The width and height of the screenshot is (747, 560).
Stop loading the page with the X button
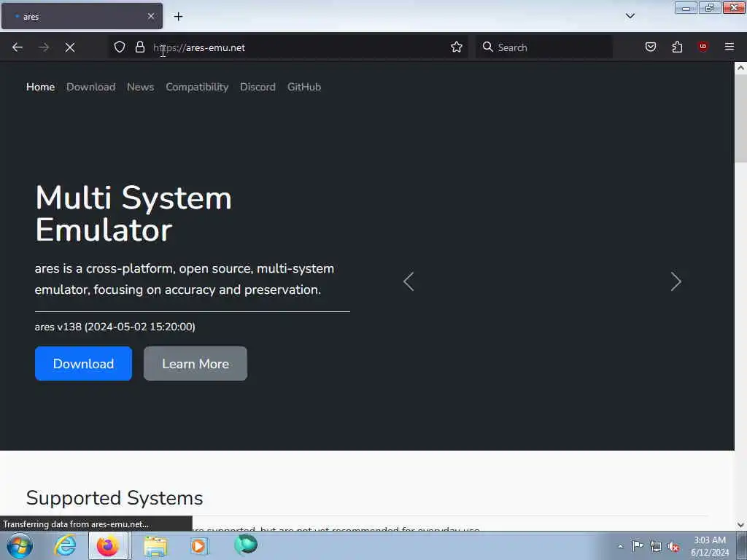coord(70,47)
